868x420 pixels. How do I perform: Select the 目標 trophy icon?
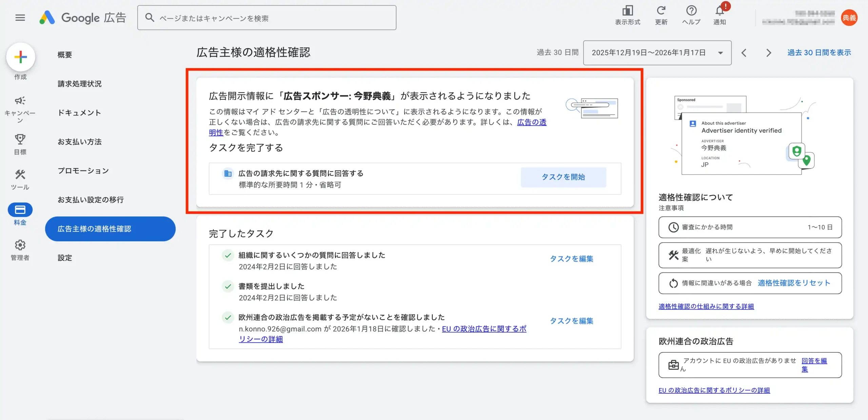click(20, 139)
